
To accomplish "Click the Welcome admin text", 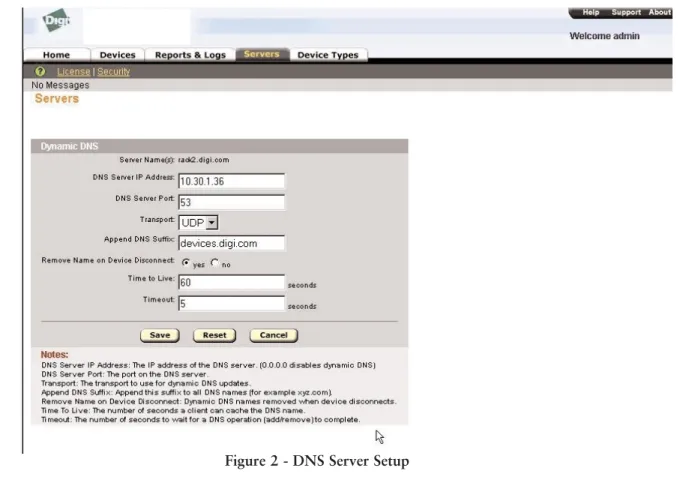I will (x=605, y=36).
